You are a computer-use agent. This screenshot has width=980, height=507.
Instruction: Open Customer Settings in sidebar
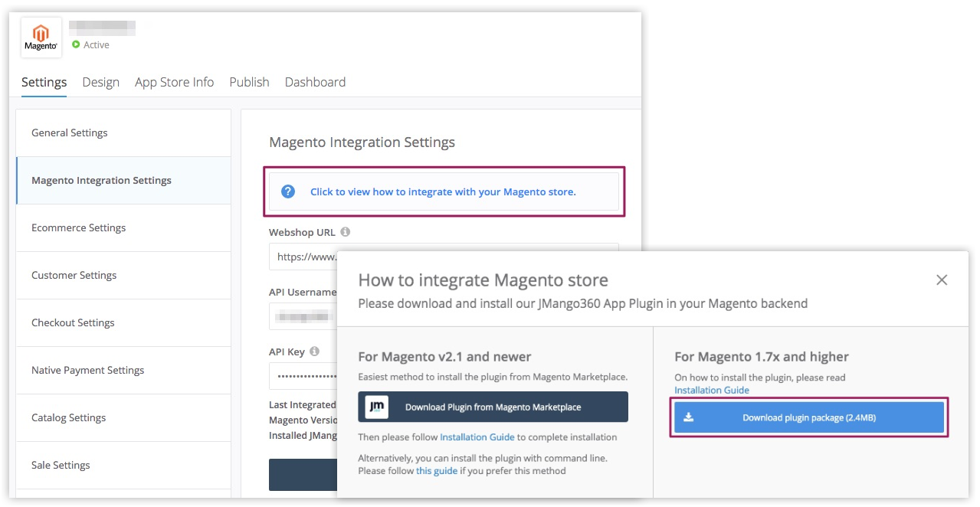123,275
